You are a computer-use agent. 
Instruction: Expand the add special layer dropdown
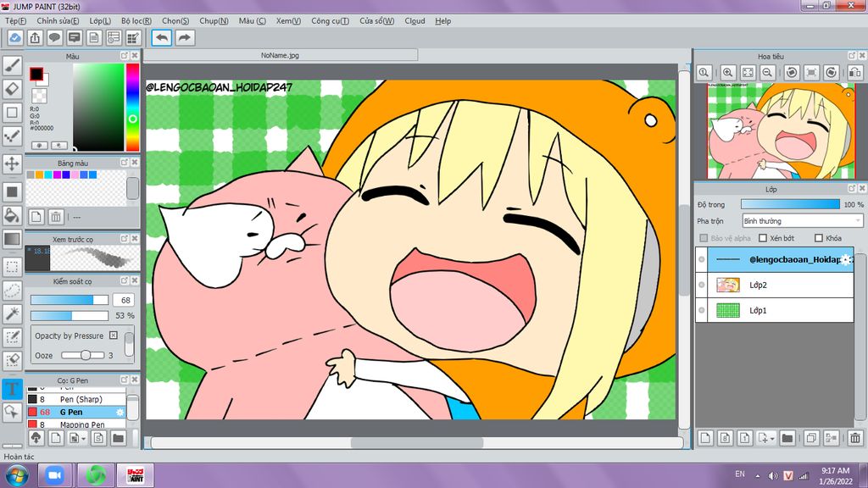point(773,438)
